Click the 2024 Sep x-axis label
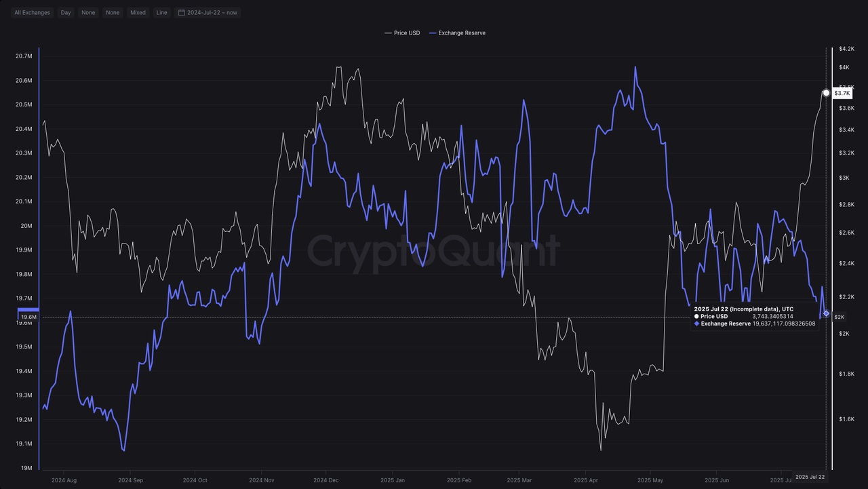Image resolution: width=868 pixels, height=489 pixels. 130,480
